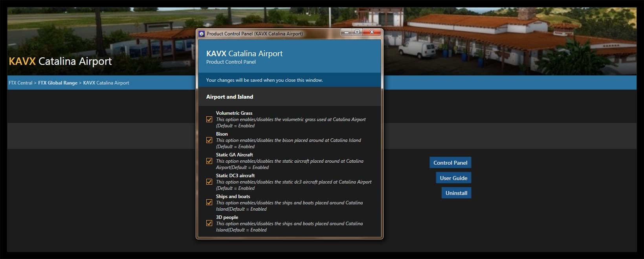Maximize the Product Control Panel window
This screenshot has width=644, height=259.
[357, 33]
